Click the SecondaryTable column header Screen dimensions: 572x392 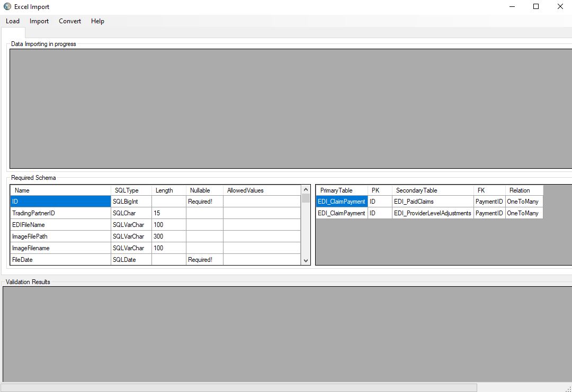(433, 190)
